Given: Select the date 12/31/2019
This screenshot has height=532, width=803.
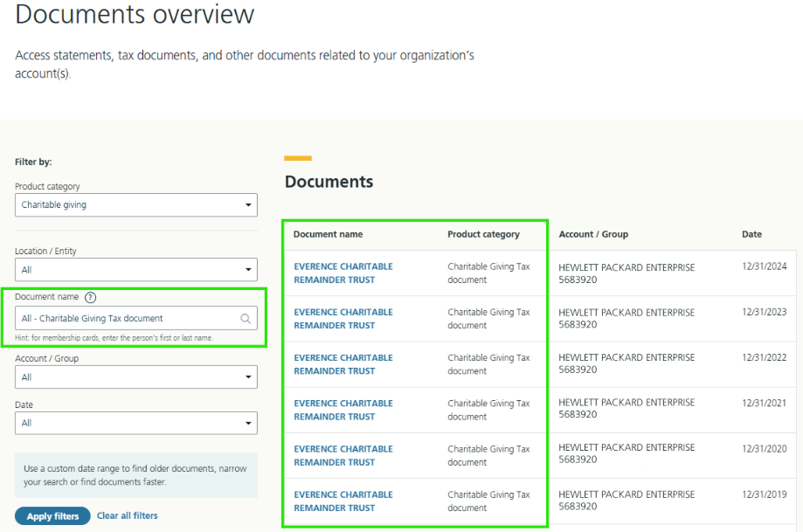Looking at the screenshot, I should (764, 494).
